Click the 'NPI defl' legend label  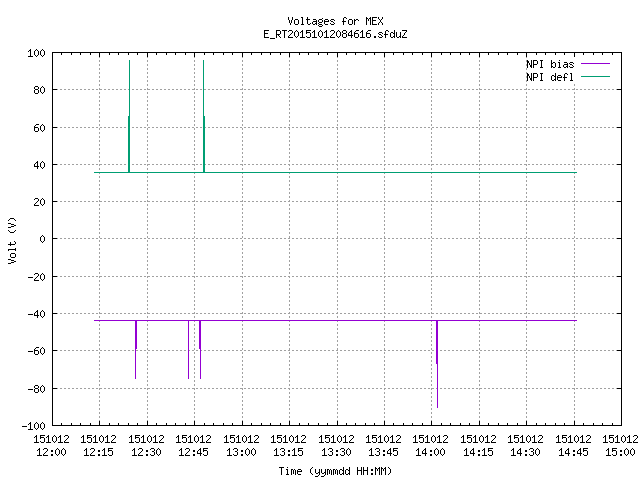tap(550, 77)
